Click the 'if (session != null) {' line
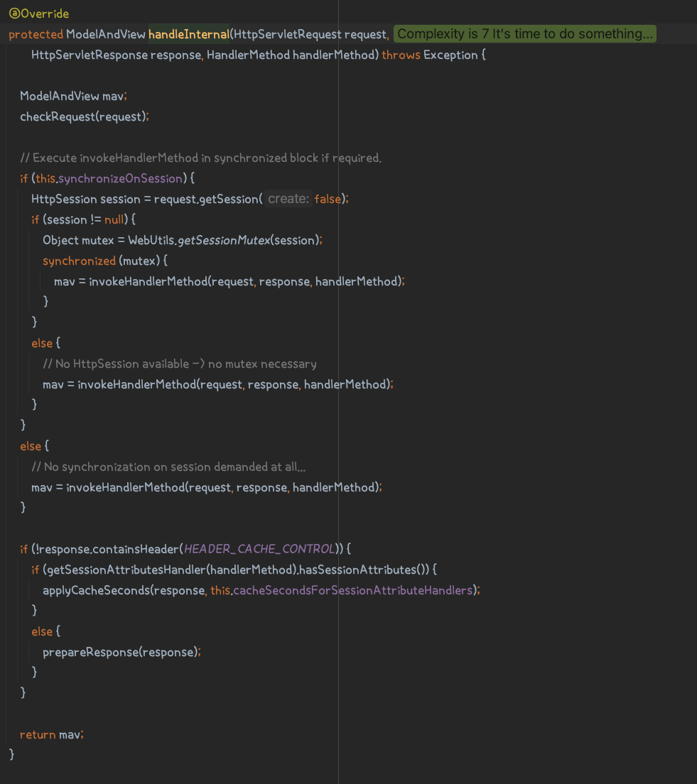 coord(84,219)
